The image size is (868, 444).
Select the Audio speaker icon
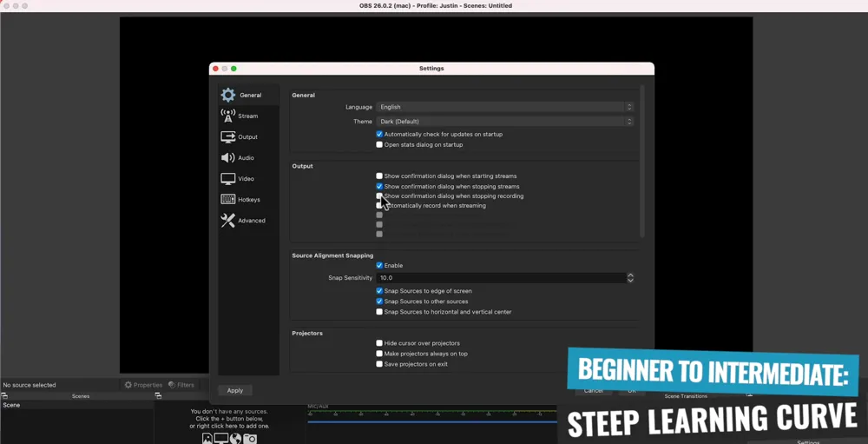click(228, 157)
